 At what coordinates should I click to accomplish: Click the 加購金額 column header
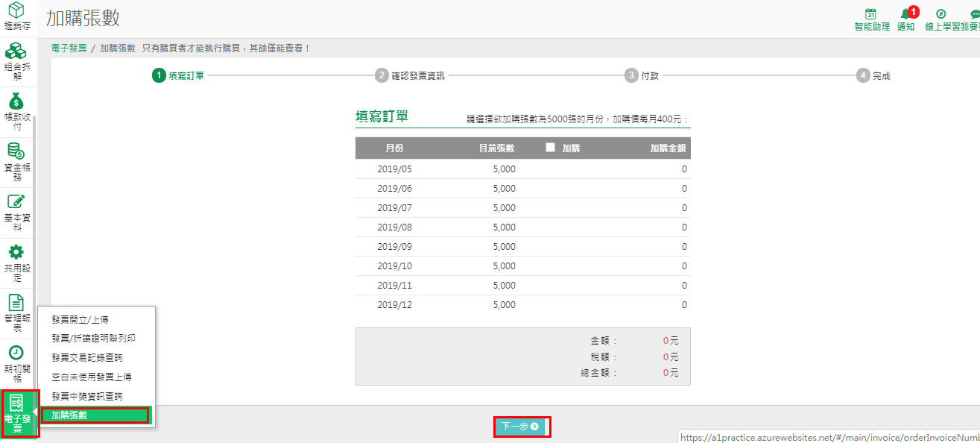coord(668,148)
